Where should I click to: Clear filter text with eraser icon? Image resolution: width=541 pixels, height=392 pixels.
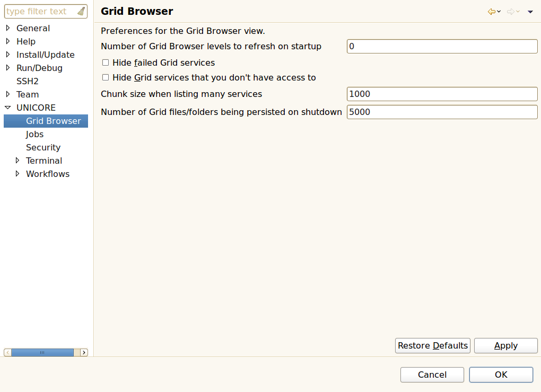[x=81, y=11]
